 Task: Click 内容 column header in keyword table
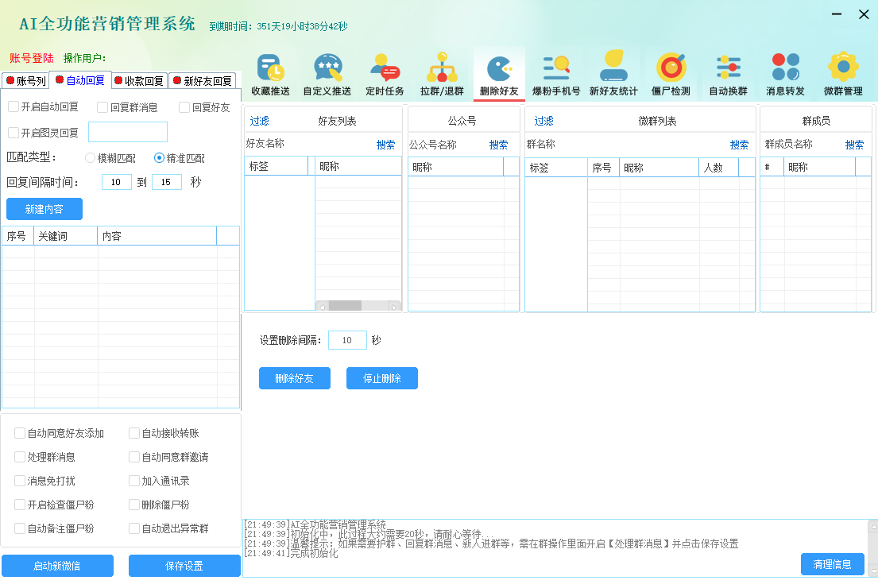(157, 236)
